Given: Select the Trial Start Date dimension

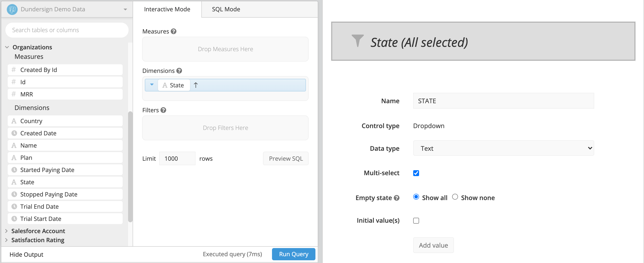Looking at the screenshot, I should click(x=65, y=219).
